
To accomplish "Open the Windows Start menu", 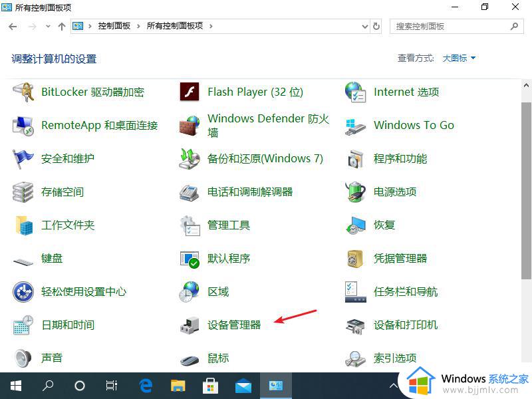I will 16,386.
